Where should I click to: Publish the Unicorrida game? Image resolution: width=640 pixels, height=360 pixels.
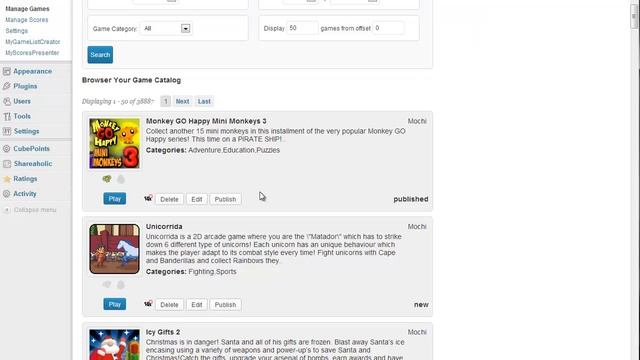225,304
